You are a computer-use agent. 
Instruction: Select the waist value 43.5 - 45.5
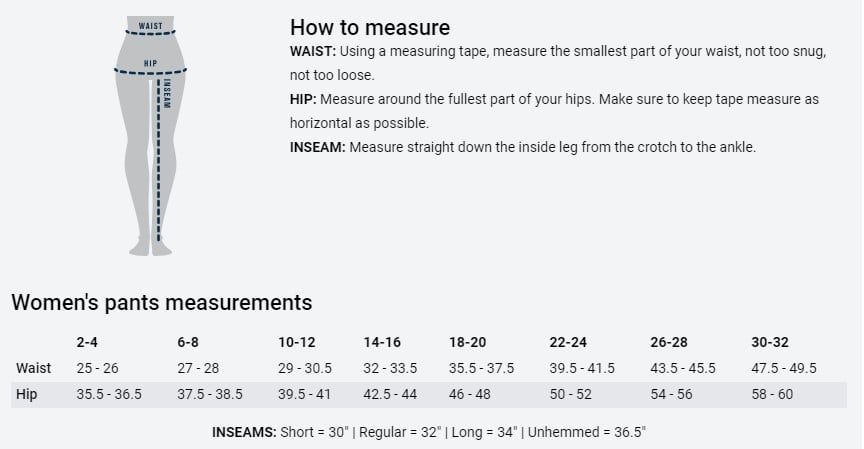point(683,368)
